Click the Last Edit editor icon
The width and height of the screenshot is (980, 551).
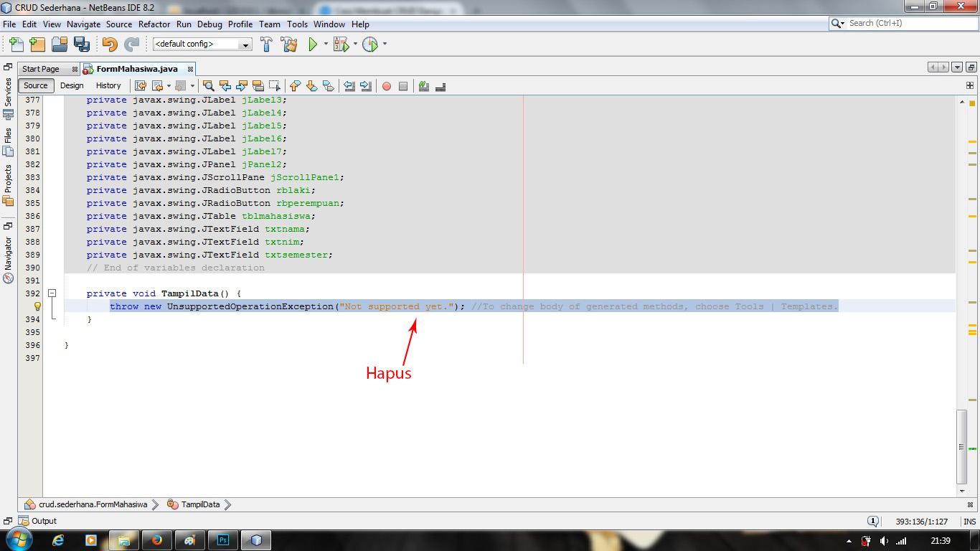(x=141, y=86)
